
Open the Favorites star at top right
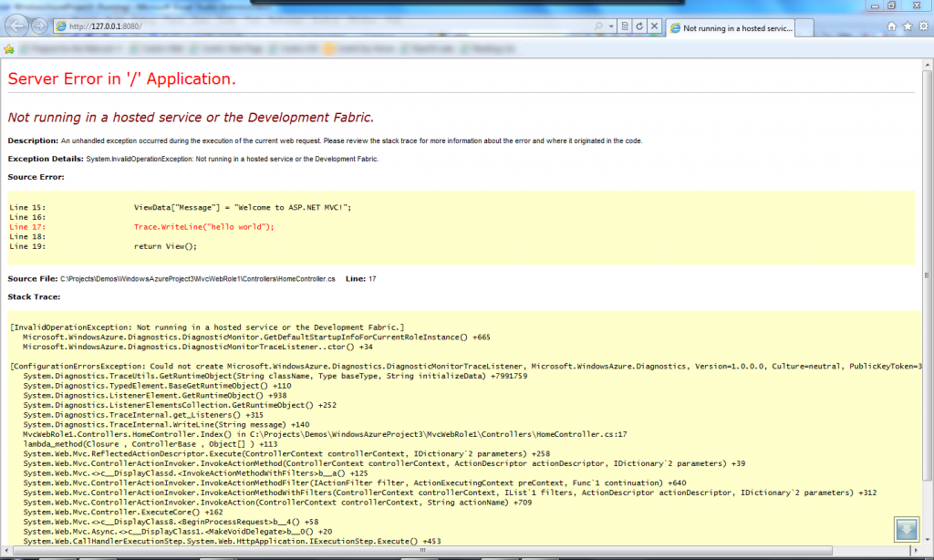point(906,27)
